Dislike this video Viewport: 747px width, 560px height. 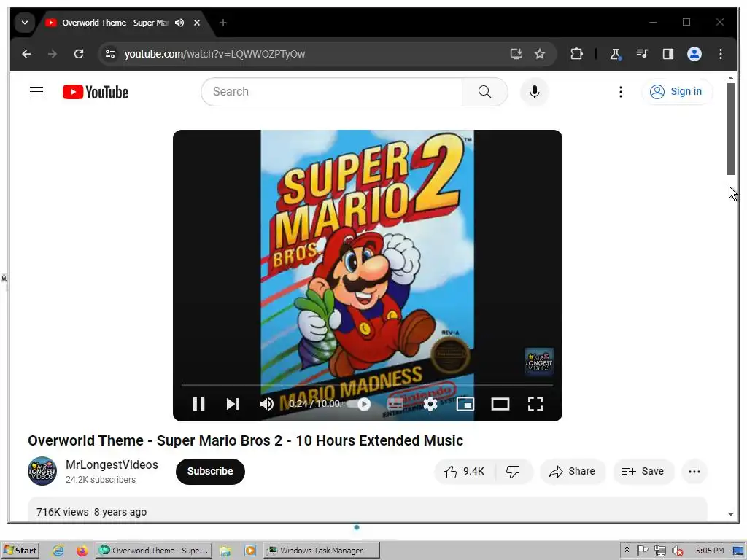(x=513, y=472)
